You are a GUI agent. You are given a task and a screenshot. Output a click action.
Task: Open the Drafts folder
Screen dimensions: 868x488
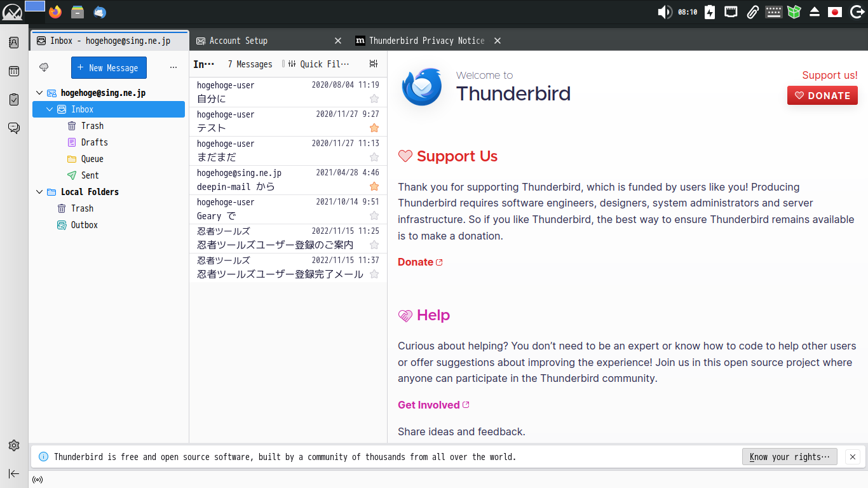(x=109, y=142)
